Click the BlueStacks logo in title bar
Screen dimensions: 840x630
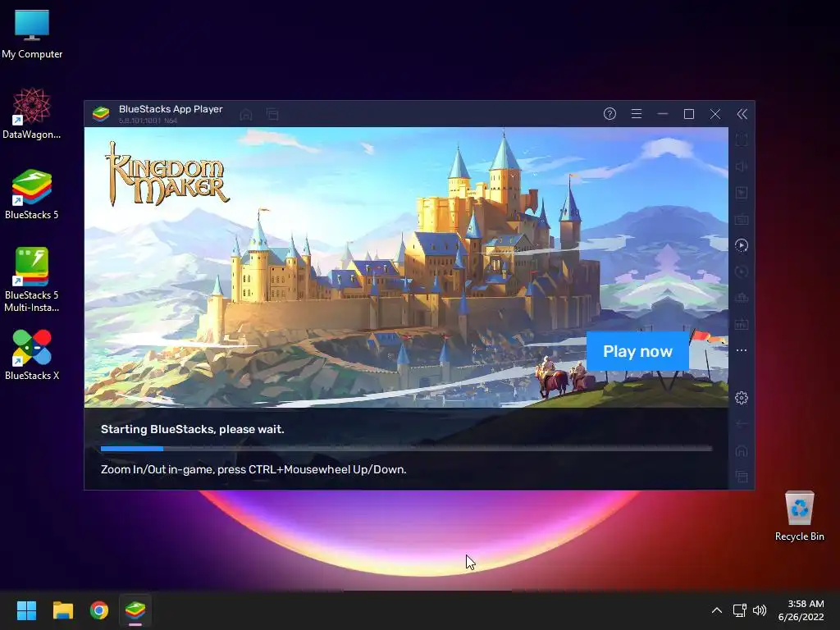click(x=101, y=113)
